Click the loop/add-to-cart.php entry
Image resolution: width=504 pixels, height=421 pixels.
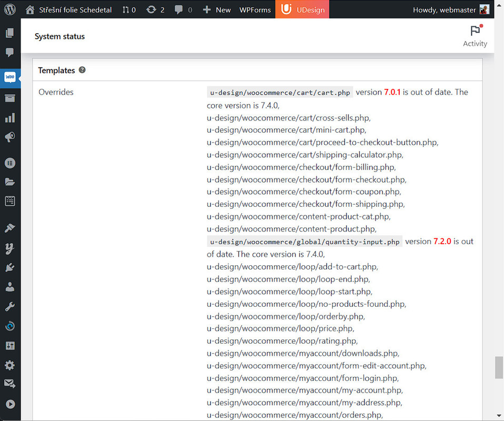pos(292,266)
